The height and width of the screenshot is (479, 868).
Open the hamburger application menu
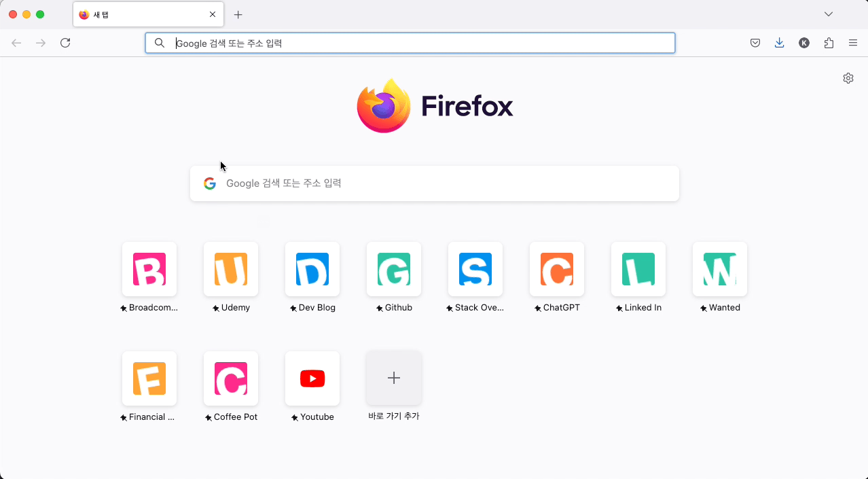[x=853, y=43]
